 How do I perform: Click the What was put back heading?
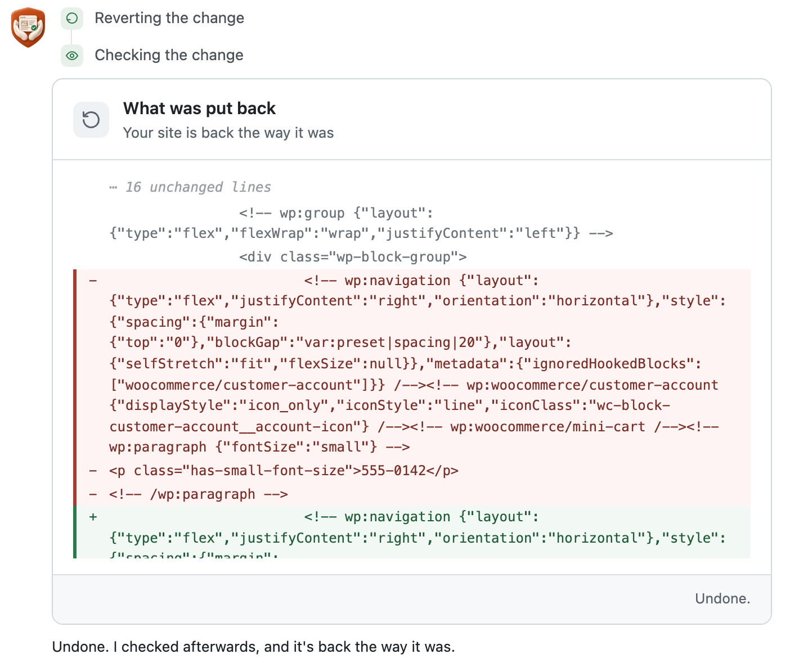(199, 108)
